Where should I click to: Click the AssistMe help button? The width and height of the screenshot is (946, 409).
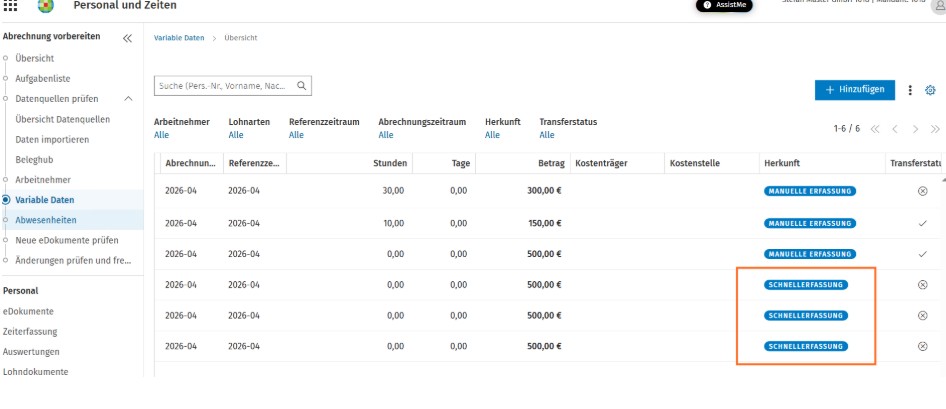pos(725,5)
